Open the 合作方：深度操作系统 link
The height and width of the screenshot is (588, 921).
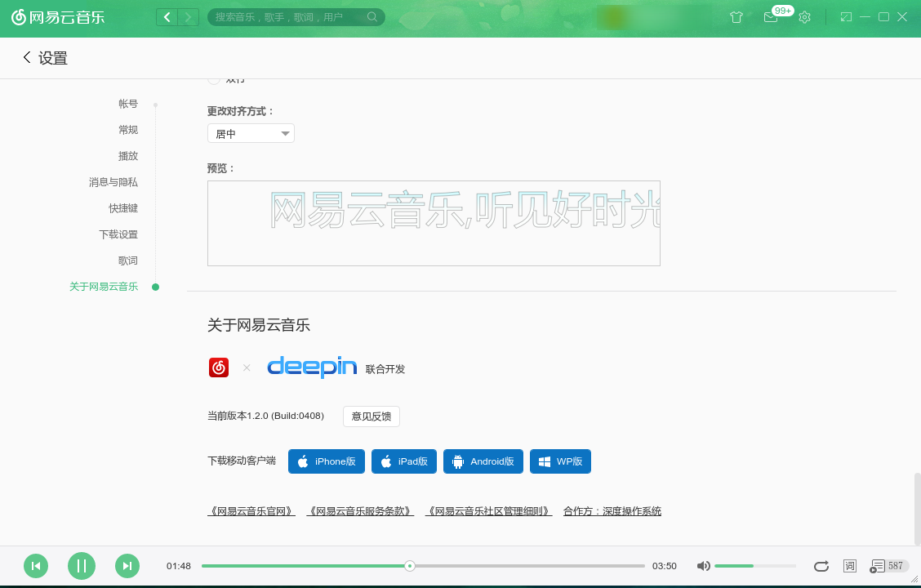pos(612,511)
